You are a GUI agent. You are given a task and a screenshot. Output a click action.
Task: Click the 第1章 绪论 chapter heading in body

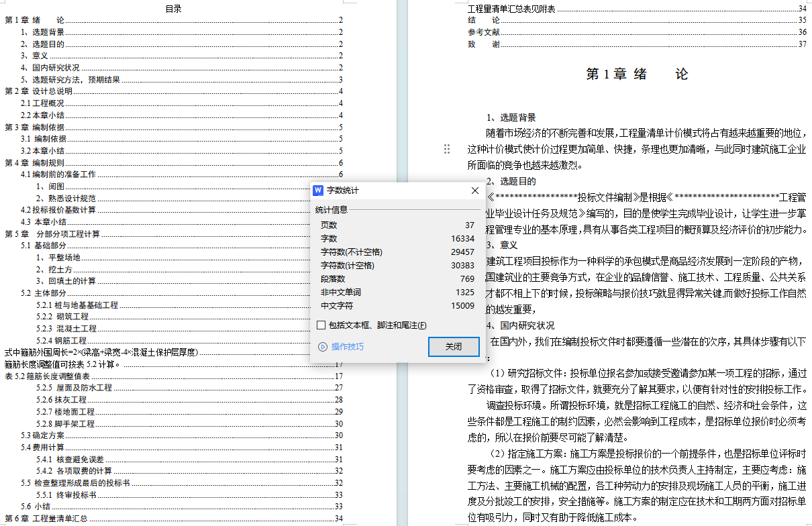click(x=637, y=74)
